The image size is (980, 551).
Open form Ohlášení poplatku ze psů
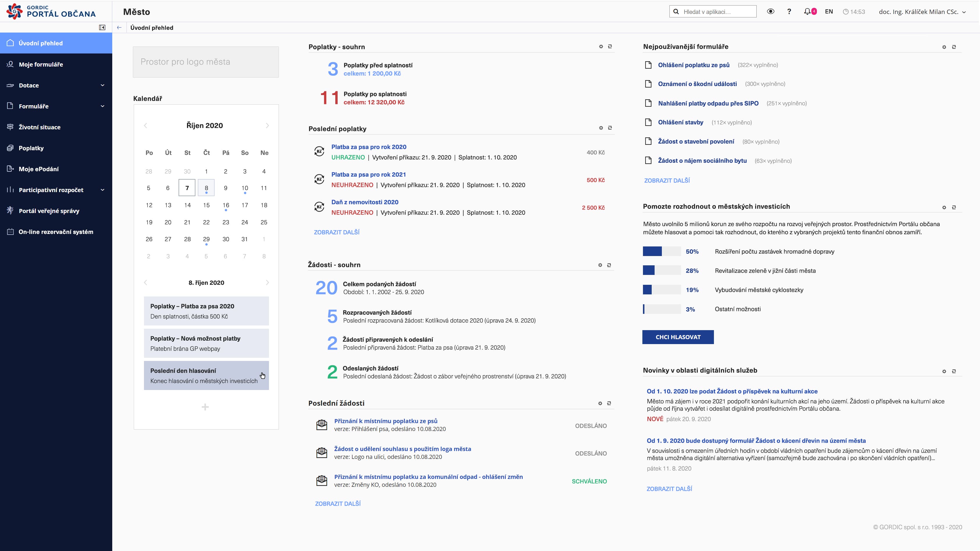click(x=694, y=65)
